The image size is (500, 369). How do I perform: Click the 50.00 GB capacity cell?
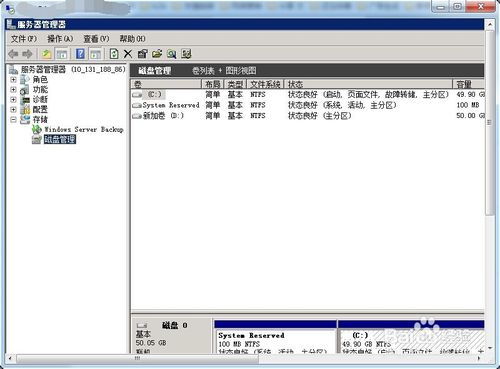point(470,116)
